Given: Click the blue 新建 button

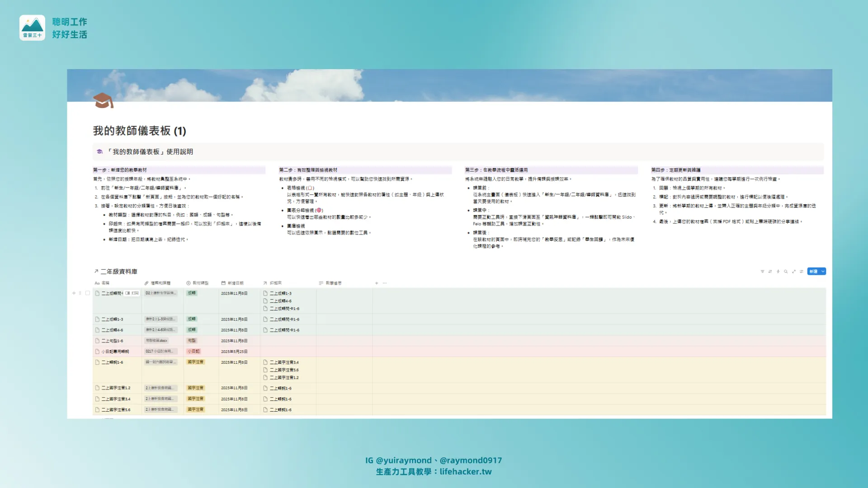Looking at the screenshot, I should click(x=813, y=272).
